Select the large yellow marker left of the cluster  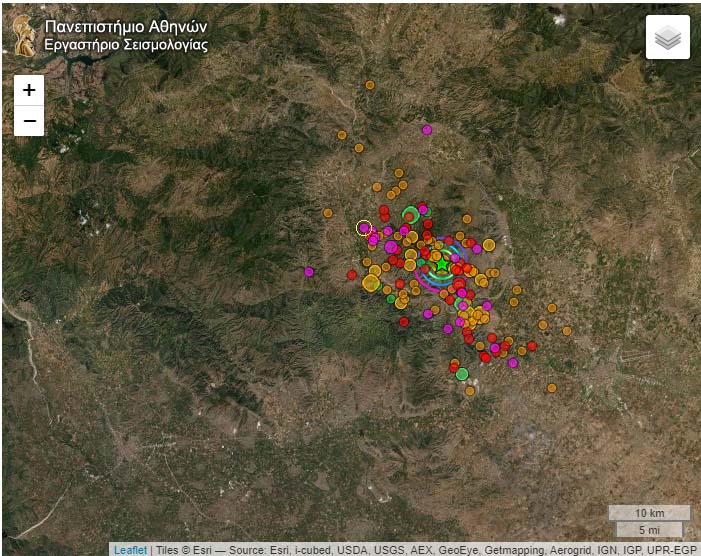pyautogui.click(x=370, y=284)
